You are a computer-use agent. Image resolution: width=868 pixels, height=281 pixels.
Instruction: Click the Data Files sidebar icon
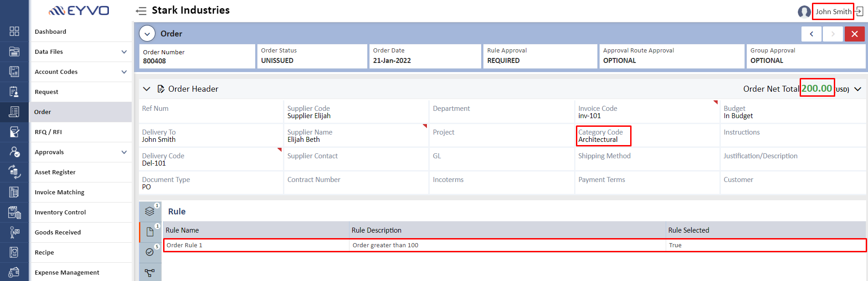[14, 52]
